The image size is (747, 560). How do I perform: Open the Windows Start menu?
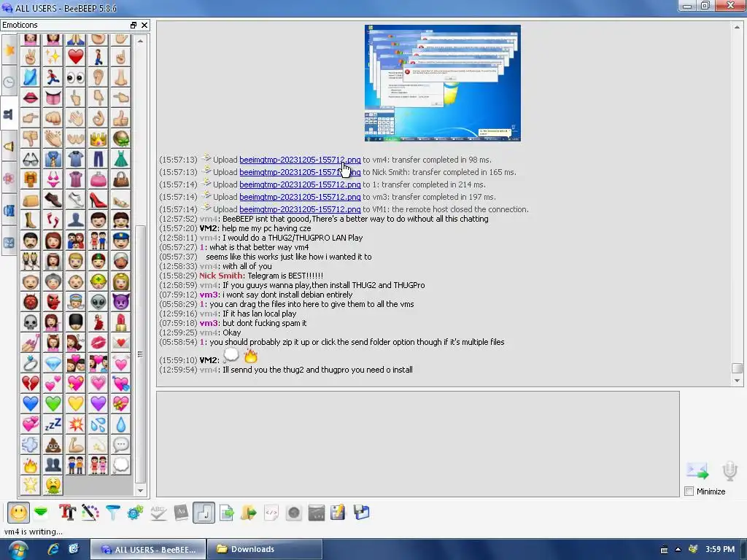point(18,550)
